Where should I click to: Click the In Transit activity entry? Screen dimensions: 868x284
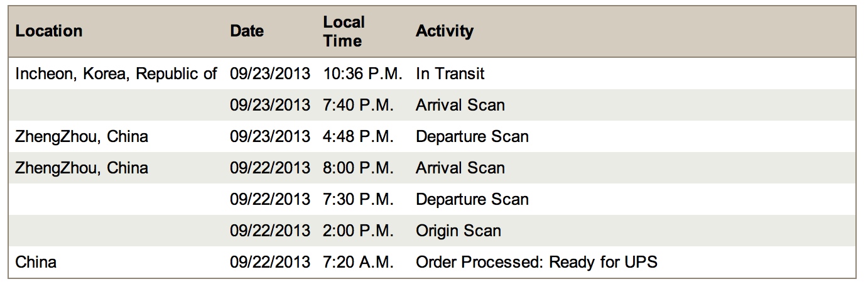coord(450,74)
